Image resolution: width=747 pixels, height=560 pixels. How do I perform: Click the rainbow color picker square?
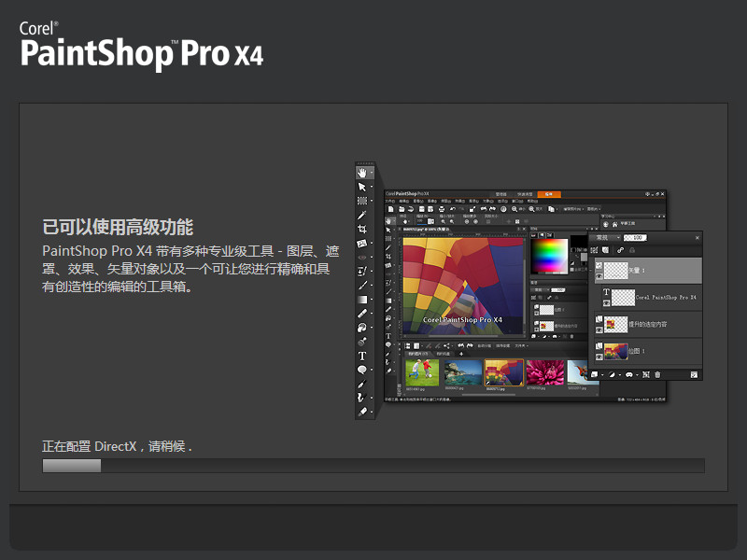[x=549, y=255]
